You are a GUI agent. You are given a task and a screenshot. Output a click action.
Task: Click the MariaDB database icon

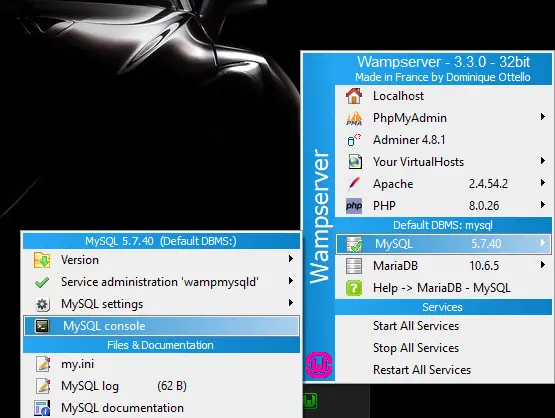point(354,266)
